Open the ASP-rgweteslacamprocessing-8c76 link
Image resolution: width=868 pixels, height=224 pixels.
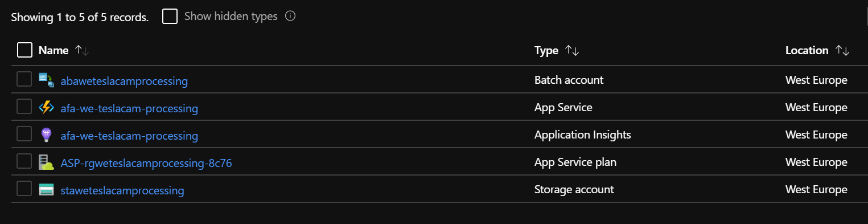click(x=146, y=163)
